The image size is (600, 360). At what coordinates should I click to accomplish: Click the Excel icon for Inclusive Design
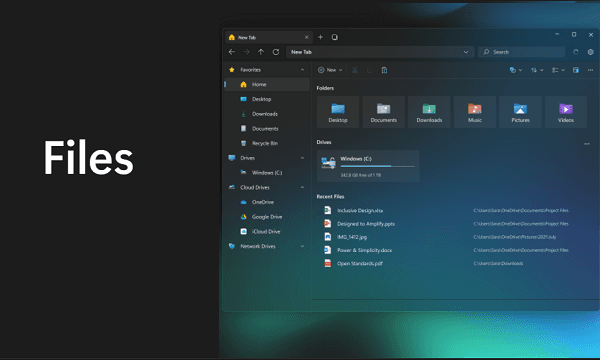(x=328, y=210)
